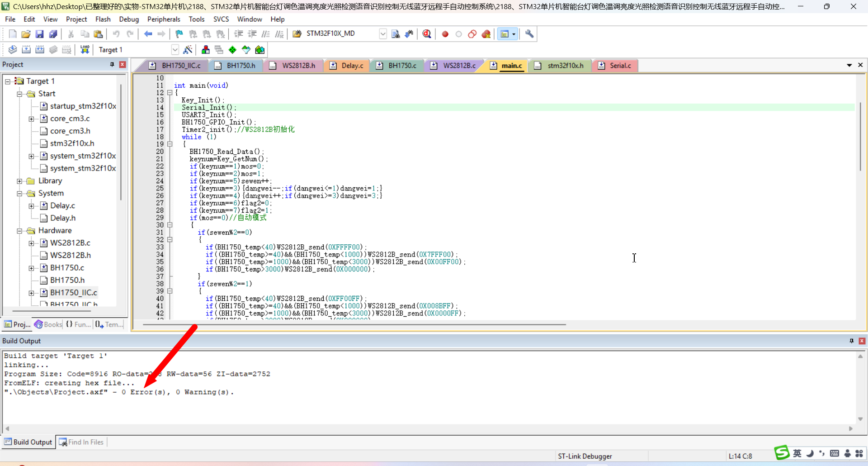Toggle autohide pin on Project panel
The width and height of the screenshot is (868, 466).
tap(112, 65)
